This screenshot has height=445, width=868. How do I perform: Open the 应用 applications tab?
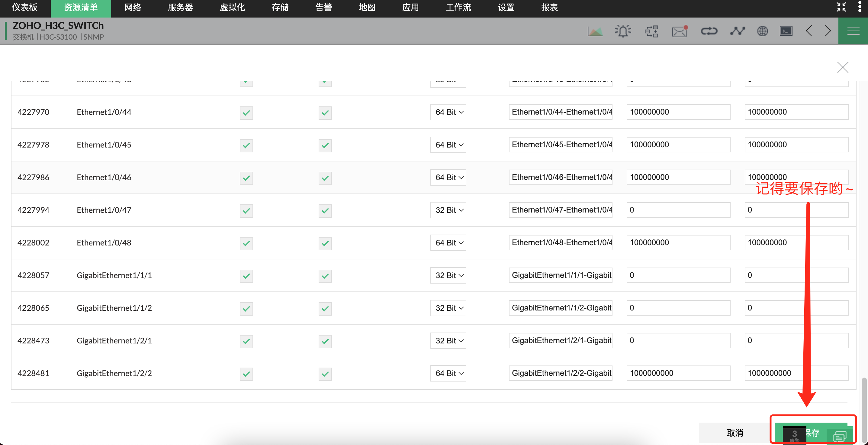(x=411, y=8)
